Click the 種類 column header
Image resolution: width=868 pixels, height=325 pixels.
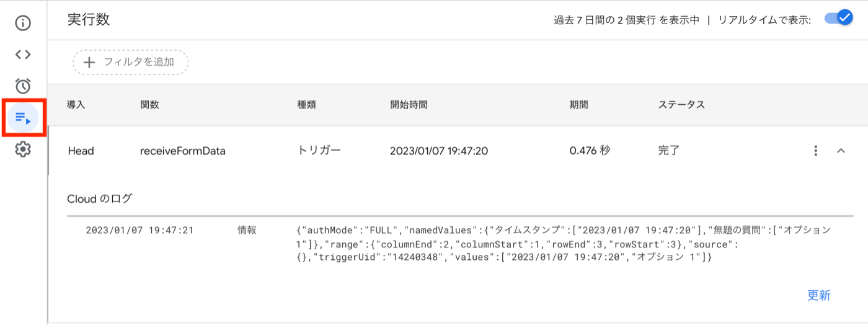point(307,105)
